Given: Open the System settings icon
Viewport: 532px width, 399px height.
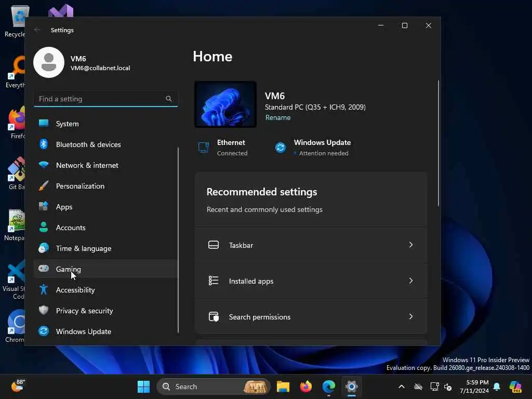Looking at the screenshot, I should [x=44, y=123].
